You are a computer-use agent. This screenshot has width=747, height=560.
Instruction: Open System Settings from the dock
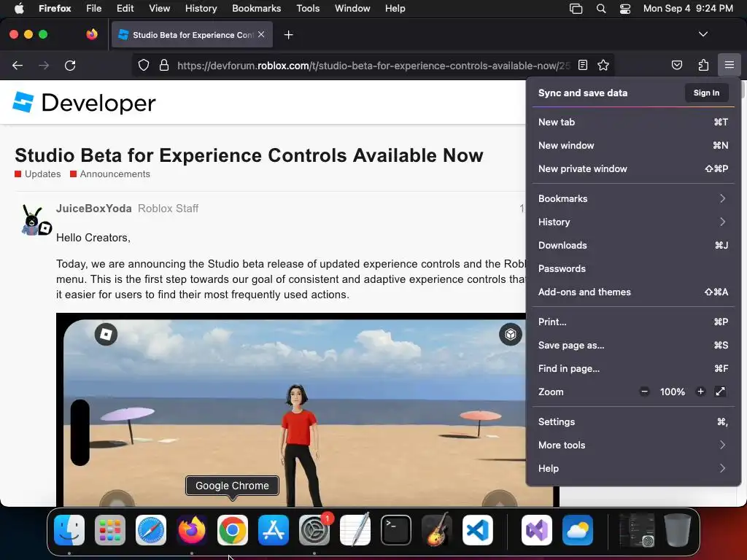pyautogui.click(x=314, y=530)
